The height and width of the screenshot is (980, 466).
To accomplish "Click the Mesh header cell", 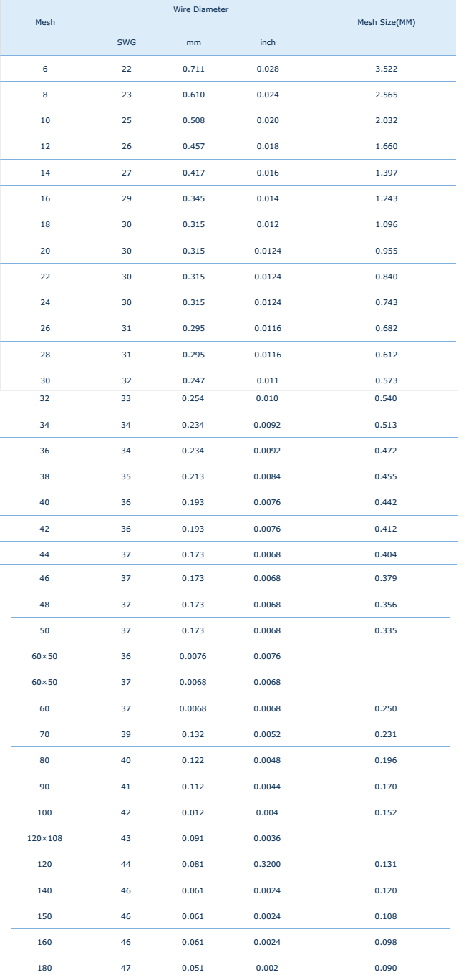I will coord(45,23).
